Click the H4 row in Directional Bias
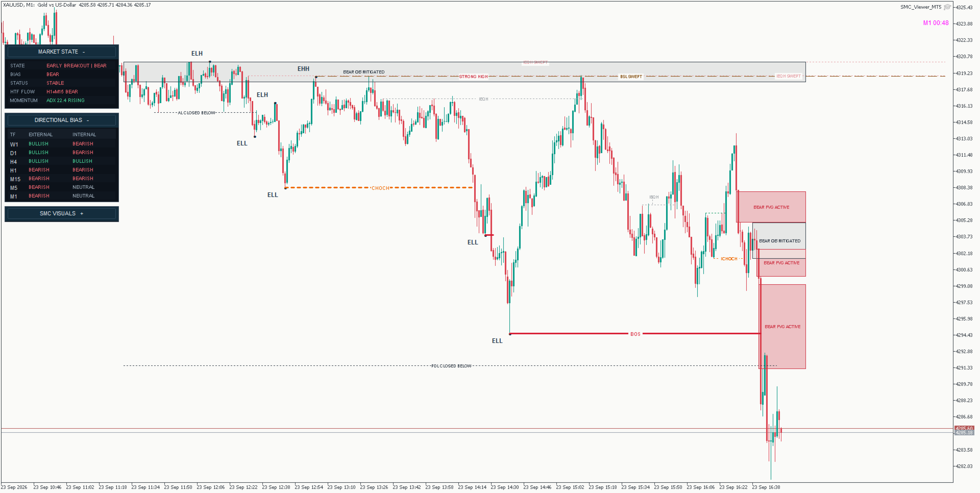980x493 pixels. pyautogui.click(x=62, y=161)
